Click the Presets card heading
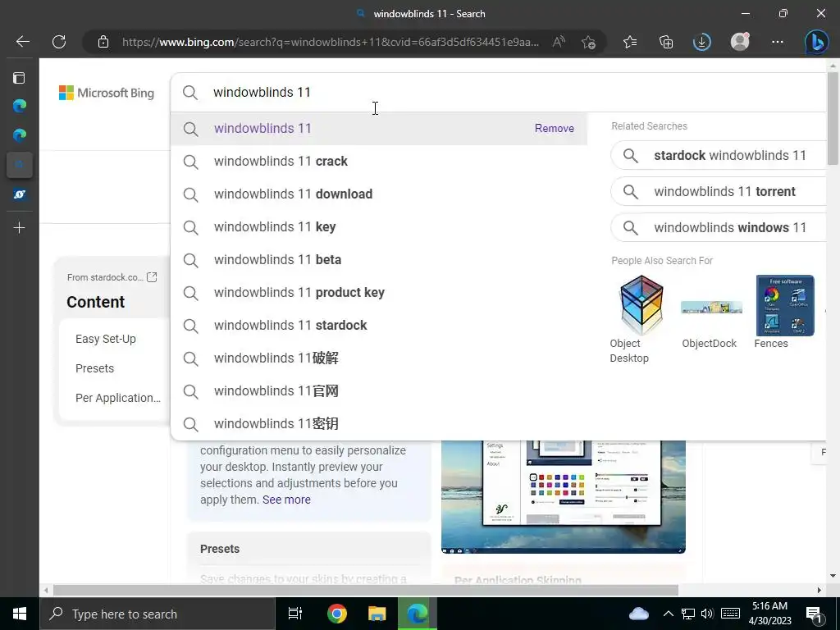 (x=220, y=549)
